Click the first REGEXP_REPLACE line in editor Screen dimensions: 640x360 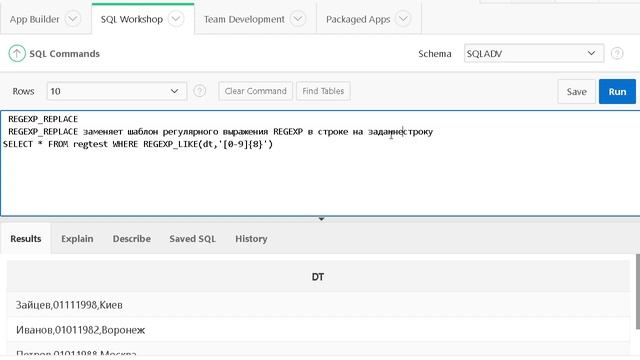(43, 119)
